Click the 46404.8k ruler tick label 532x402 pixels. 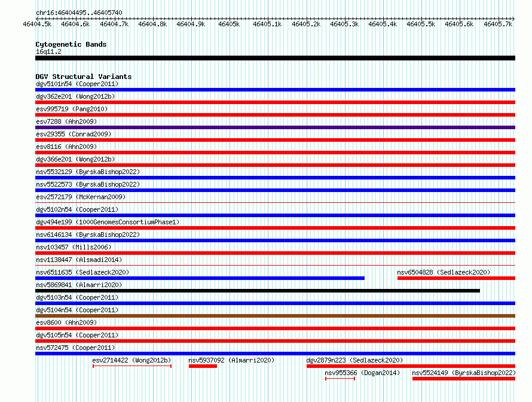point(152,24)
